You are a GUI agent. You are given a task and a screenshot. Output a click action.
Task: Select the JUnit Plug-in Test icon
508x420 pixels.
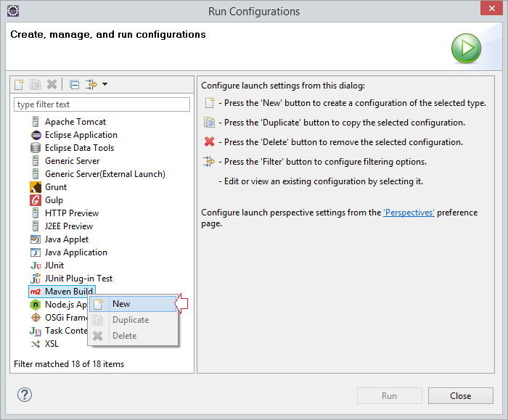[36, 279]
